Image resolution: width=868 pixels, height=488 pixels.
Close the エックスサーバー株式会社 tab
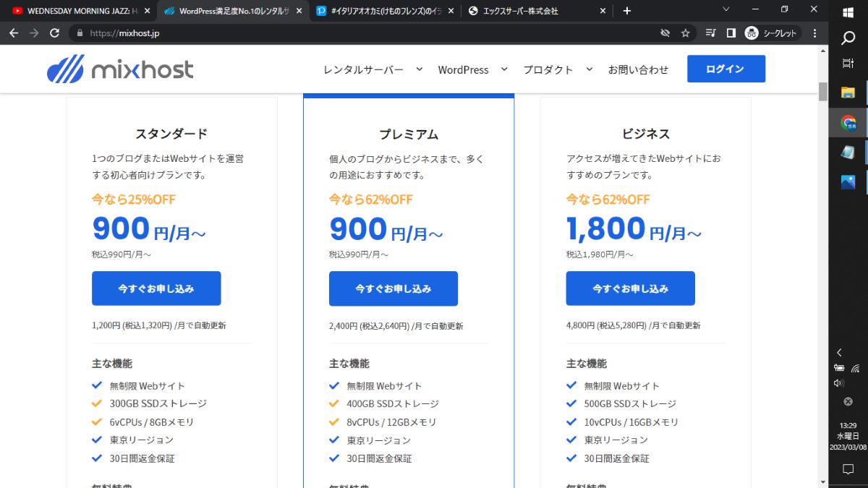coord(603,11)
